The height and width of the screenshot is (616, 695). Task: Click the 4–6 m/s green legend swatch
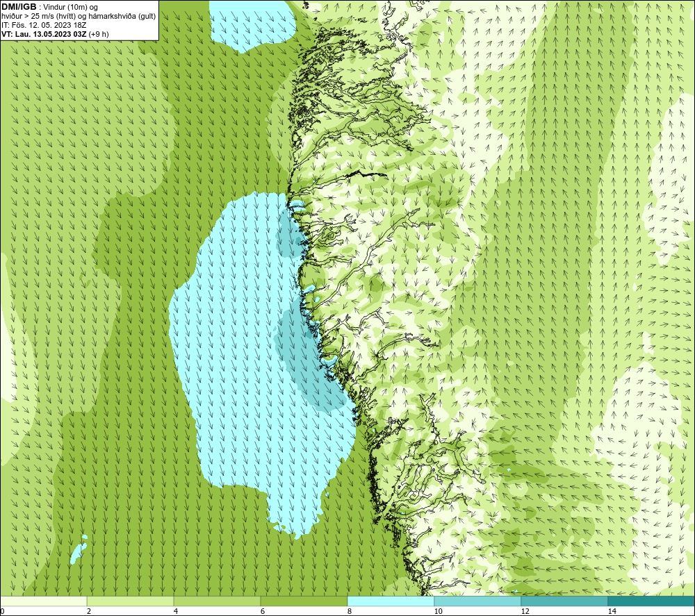217,601
